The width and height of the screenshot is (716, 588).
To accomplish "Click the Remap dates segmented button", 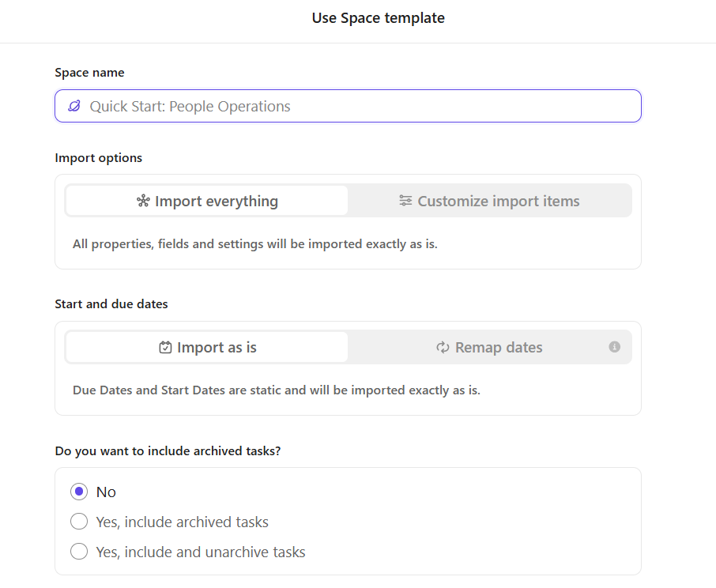I will point(490,347).
